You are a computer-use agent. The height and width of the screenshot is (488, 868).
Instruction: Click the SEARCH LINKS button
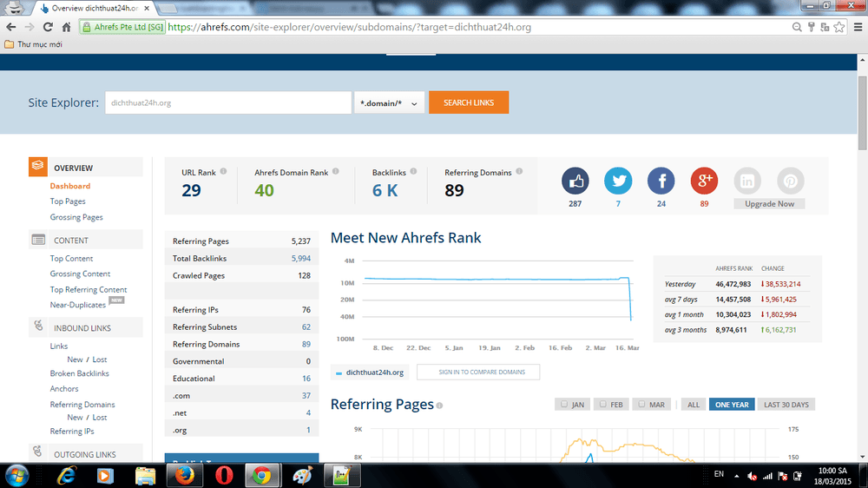[x=469, y=102]
